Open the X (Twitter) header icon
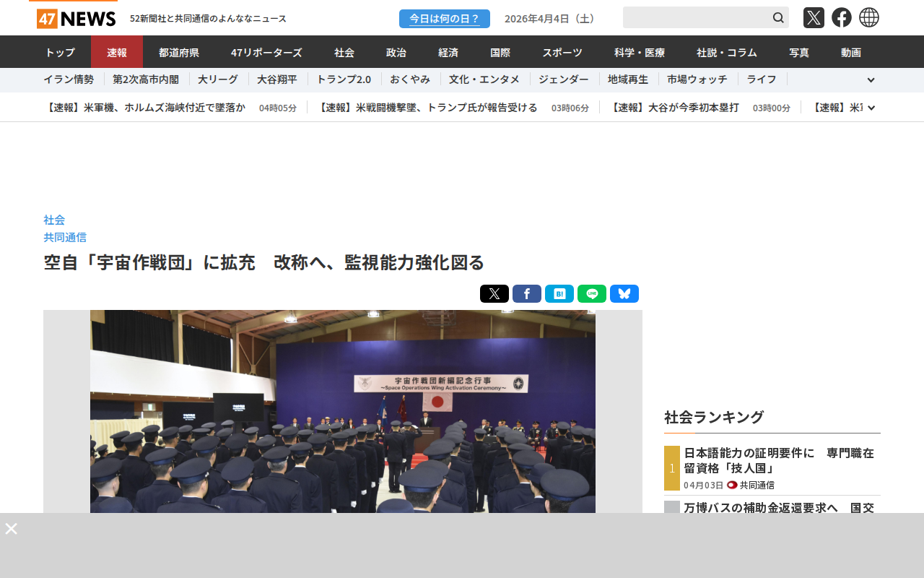 click(814, 17)
